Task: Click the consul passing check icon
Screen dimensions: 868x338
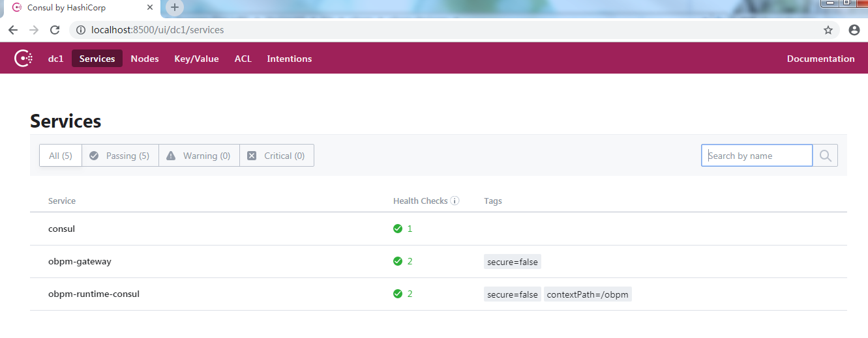Action: coord(398,229)
